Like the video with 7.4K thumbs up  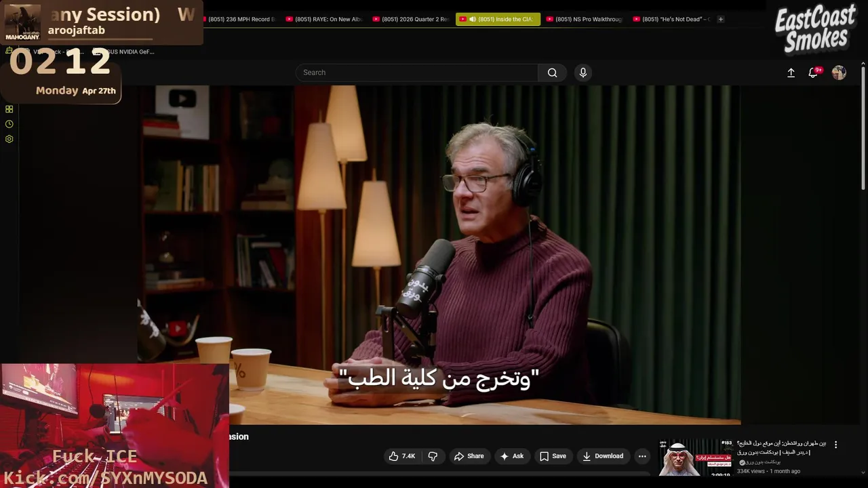point(401,456)
